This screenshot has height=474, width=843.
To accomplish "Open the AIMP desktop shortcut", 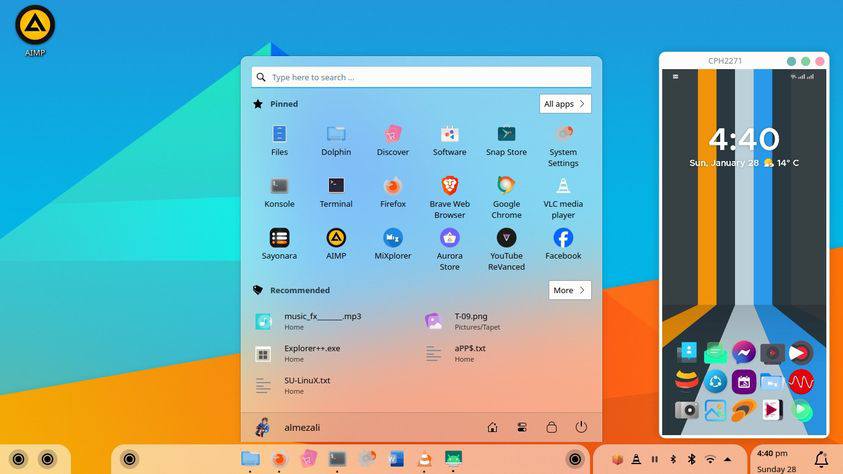I will 35,31.
